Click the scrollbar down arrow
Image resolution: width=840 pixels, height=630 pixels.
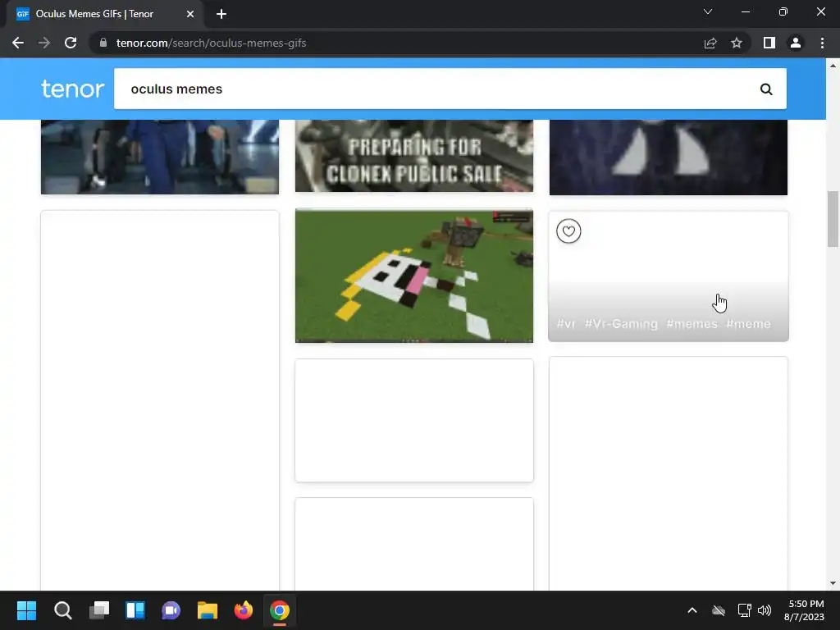[833, 583]
